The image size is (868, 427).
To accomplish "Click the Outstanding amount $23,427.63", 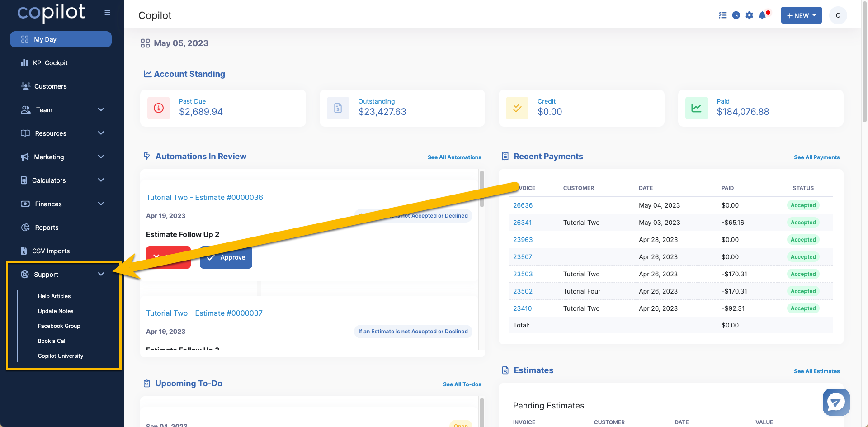I will click(x=382, y=112).
